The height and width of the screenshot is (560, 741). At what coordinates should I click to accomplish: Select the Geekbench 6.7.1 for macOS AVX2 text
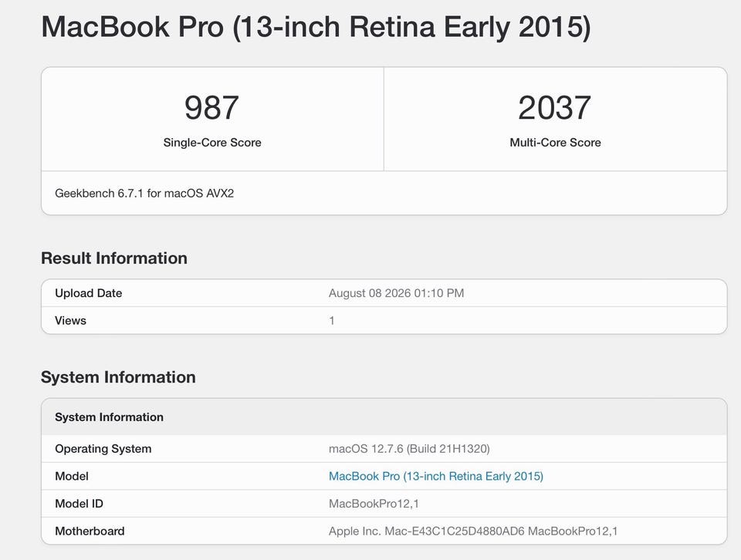click(x=144, y=193)
